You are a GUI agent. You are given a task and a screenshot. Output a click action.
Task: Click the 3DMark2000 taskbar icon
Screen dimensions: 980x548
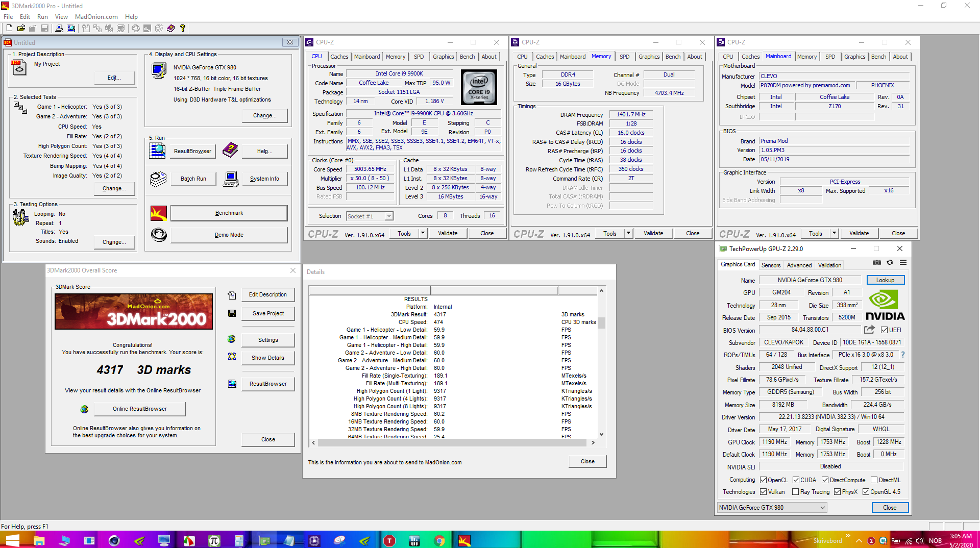click(x=464, y=540)
